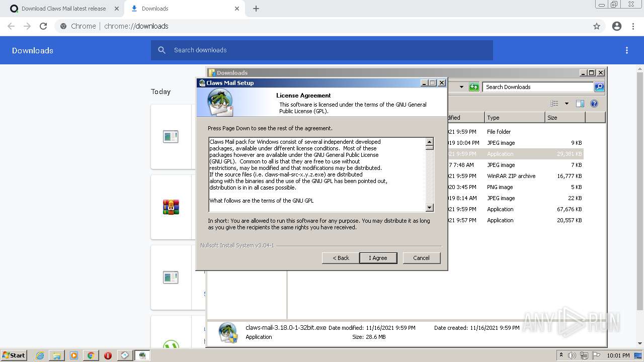The width and height of the screenshot is (644, 362).
Task: Switch to Chrome via taskbar icon
Action: pyautogui.click(x=91, y=355)
